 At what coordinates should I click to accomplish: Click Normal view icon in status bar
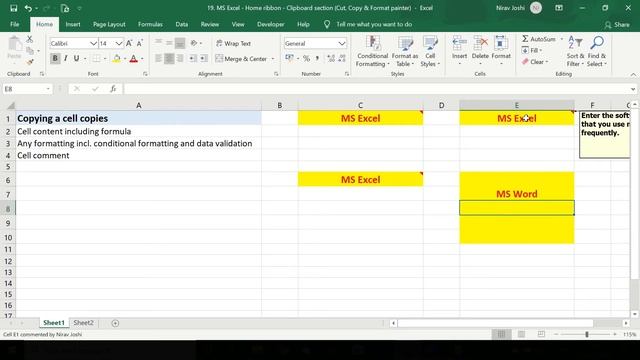[x=501, y=334]
